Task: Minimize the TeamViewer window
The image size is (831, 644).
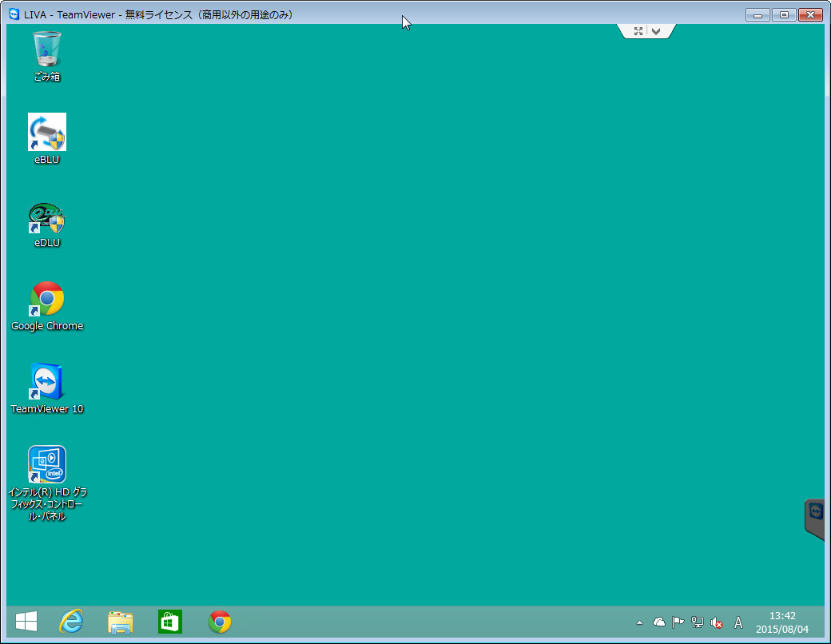Action: coord(757,15)
